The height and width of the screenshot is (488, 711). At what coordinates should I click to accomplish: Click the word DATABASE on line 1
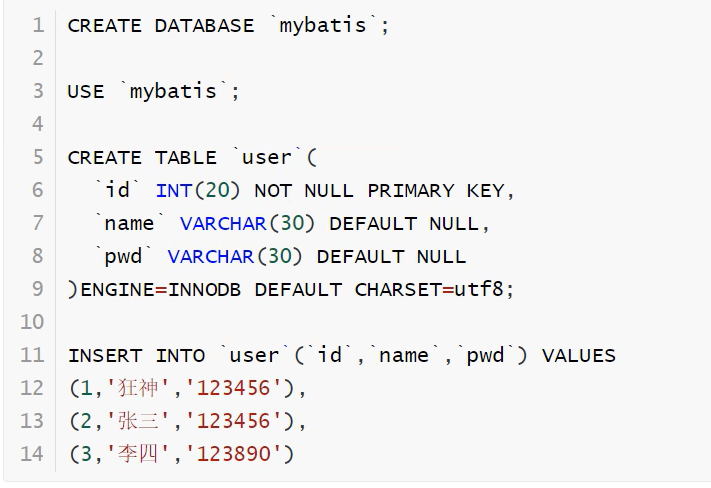click(x=204, y=25)
